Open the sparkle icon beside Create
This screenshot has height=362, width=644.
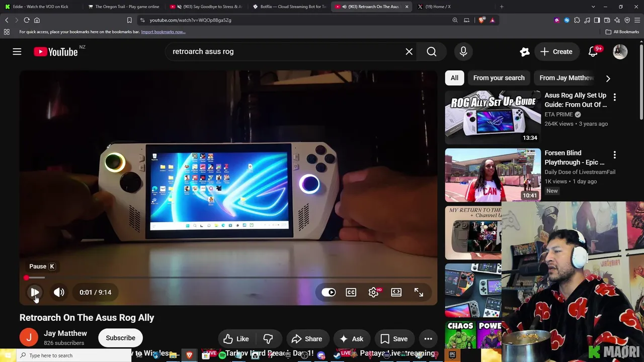click(x=525, y=51)
